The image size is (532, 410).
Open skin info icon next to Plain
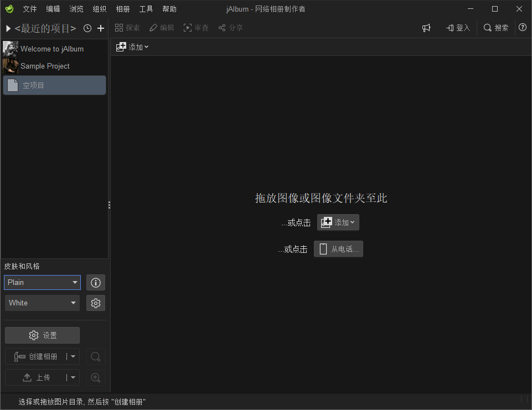(x=96, y=283)
